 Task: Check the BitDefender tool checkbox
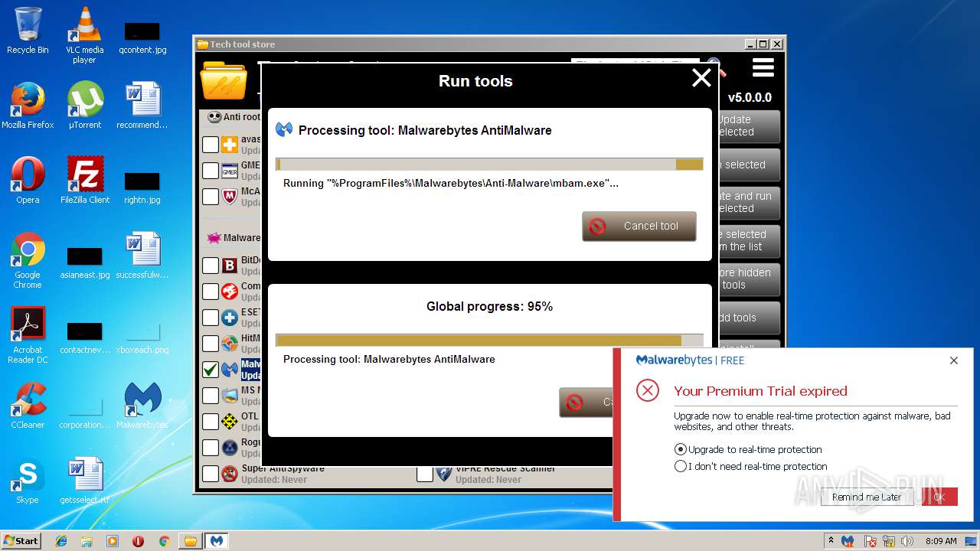(211, 266)
